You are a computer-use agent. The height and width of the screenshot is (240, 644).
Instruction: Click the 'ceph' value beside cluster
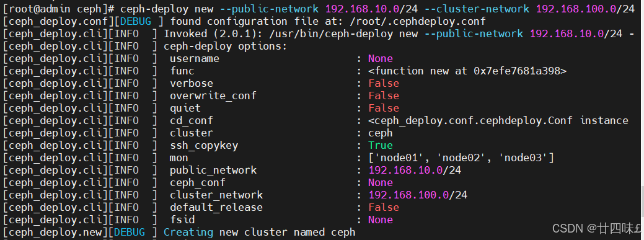click(381, 133)
